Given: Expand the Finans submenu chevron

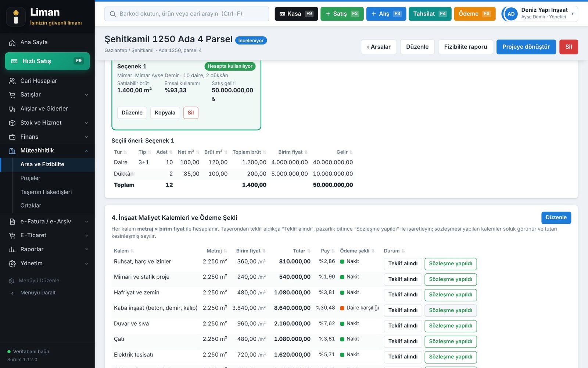Looking at the screenshot, I should pyautogui.click(x=87, y=137).
